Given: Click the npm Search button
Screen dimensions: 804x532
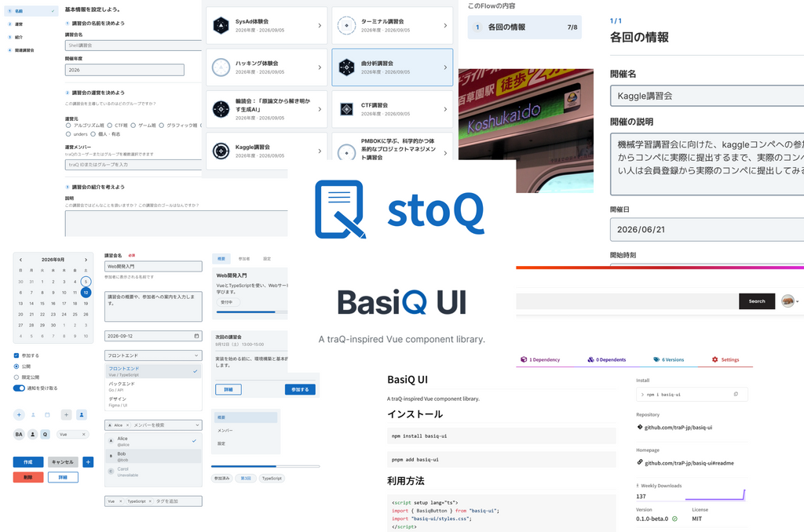Looking at the screenshot, I should 757,301.
